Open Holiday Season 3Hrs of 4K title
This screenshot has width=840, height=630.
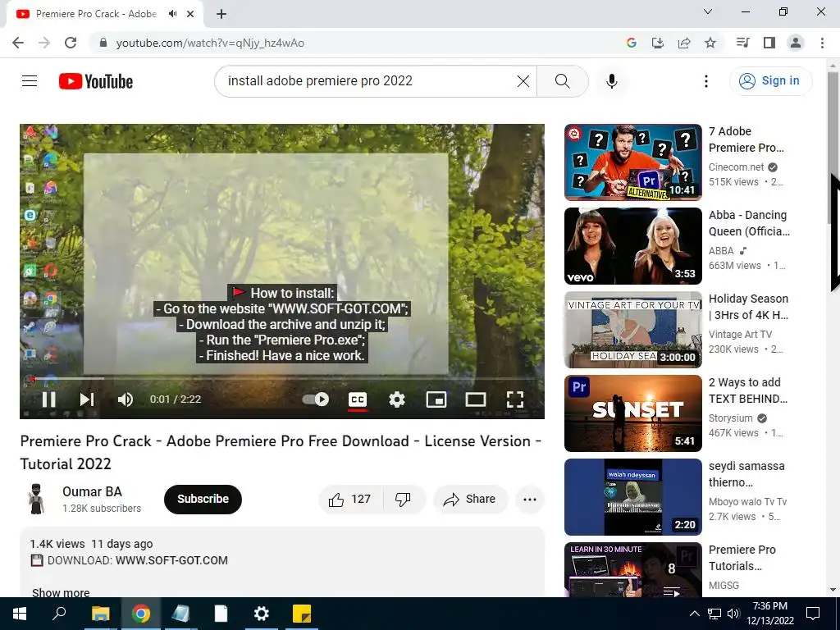748,307
